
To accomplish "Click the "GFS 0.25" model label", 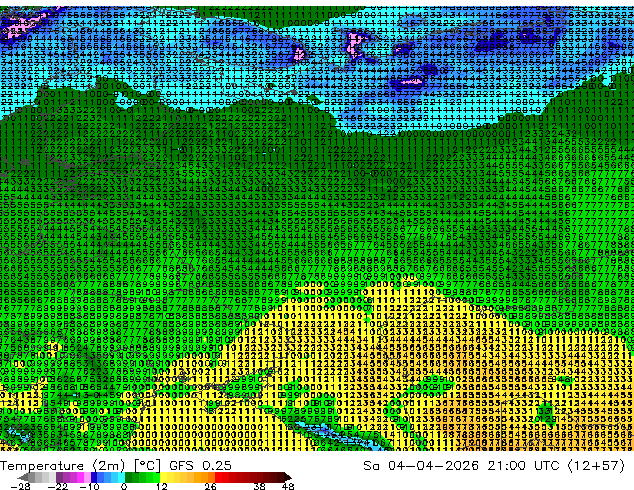I will coord(200,466).
